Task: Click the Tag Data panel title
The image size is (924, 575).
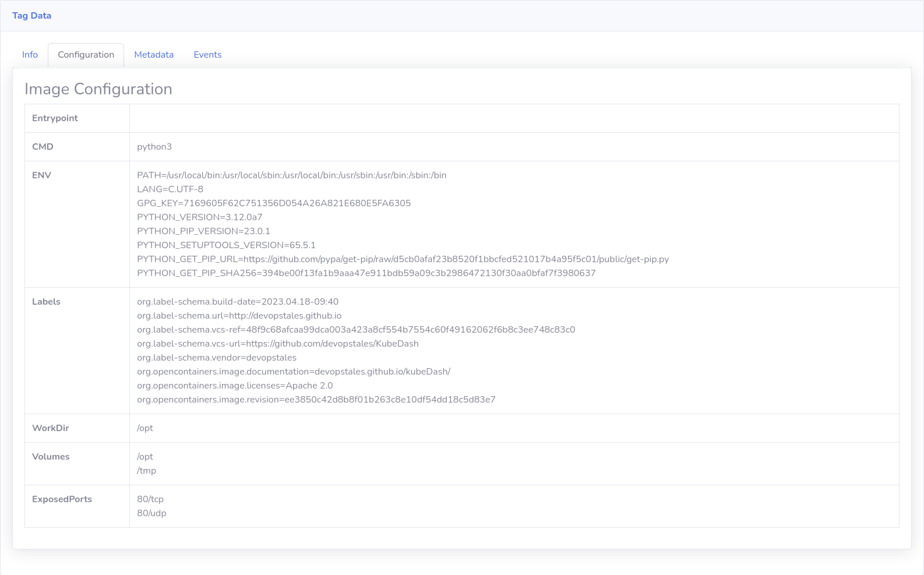Action: pyautogui.click(x=31, y=16)
